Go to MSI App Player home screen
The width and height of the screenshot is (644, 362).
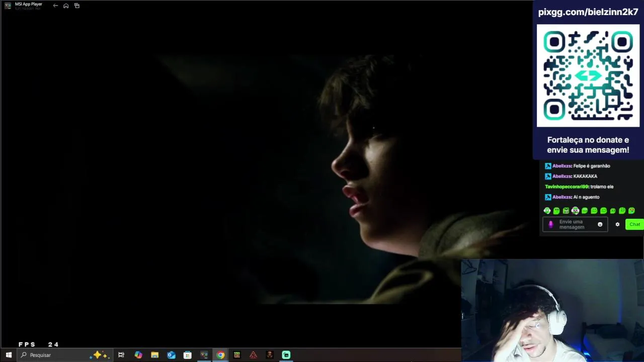coord(66,6)
